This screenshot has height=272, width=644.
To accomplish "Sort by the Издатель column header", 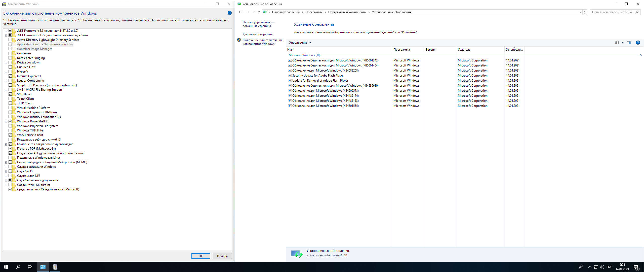I will (x=480, y=50).
